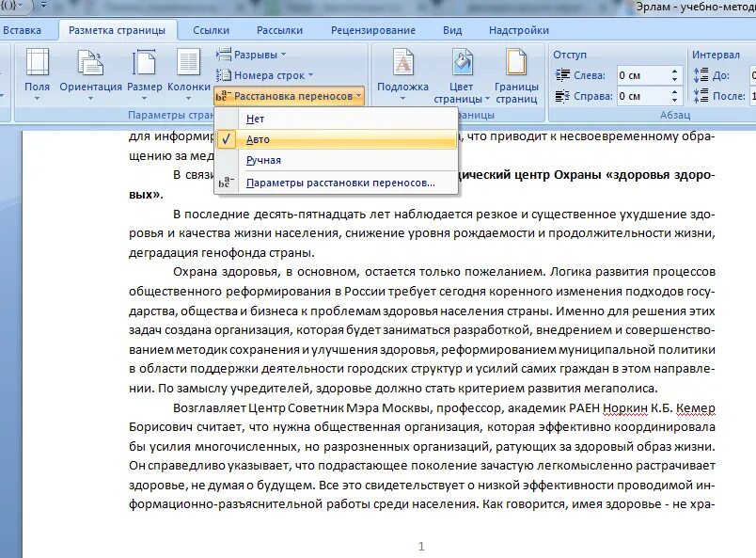Image resolution: width=756 pixels, height=558 pixels.
Task: Click the bc- icon next to Параметры расстановки переносов
Action: click(x=226, y=183)
